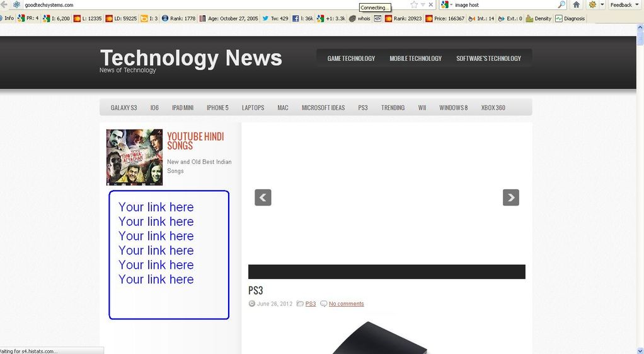Click the site identity icon beside the URL
This screenshot has height=354, width=644.
coord(17,4)
